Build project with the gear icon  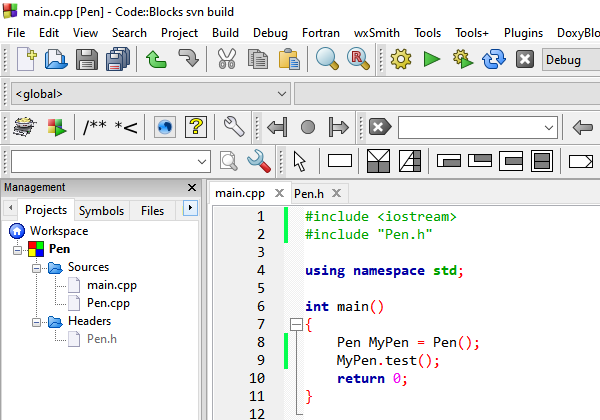tap(401, 60)
